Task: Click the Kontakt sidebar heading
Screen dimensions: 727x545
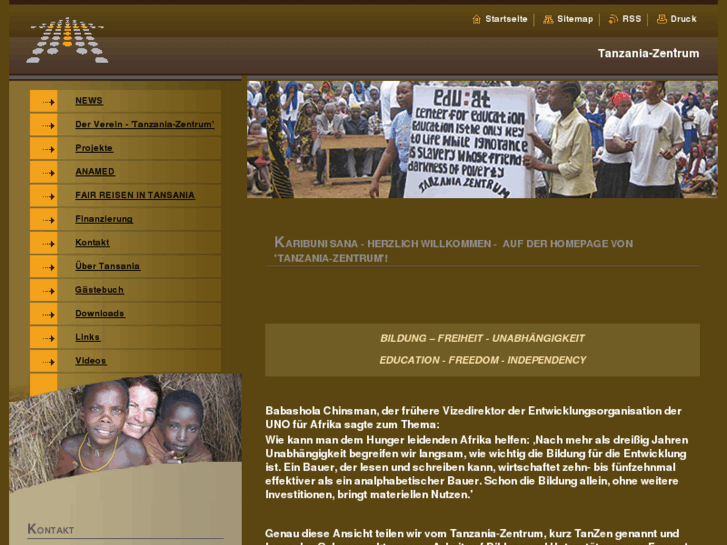Action: click(x=51, y=529)
